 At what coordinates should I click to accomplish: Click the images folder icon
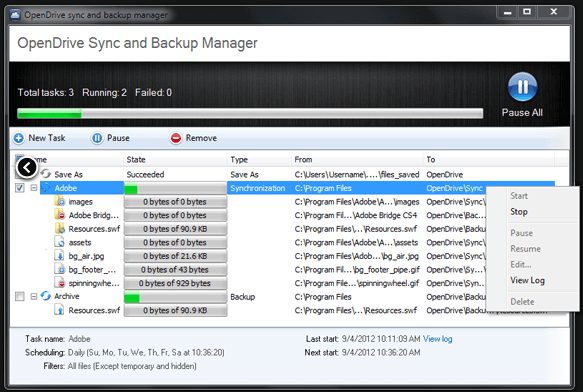click(59, 201)
